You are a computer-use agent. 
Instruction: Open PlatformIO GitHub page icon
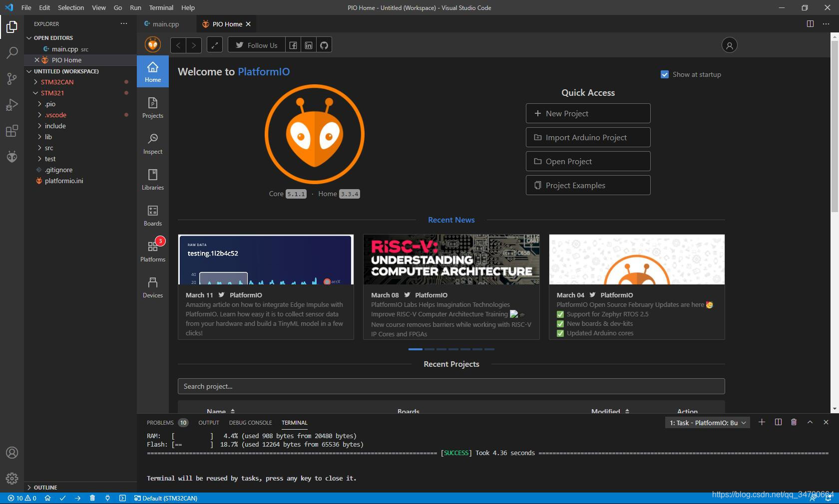(324, 45)
